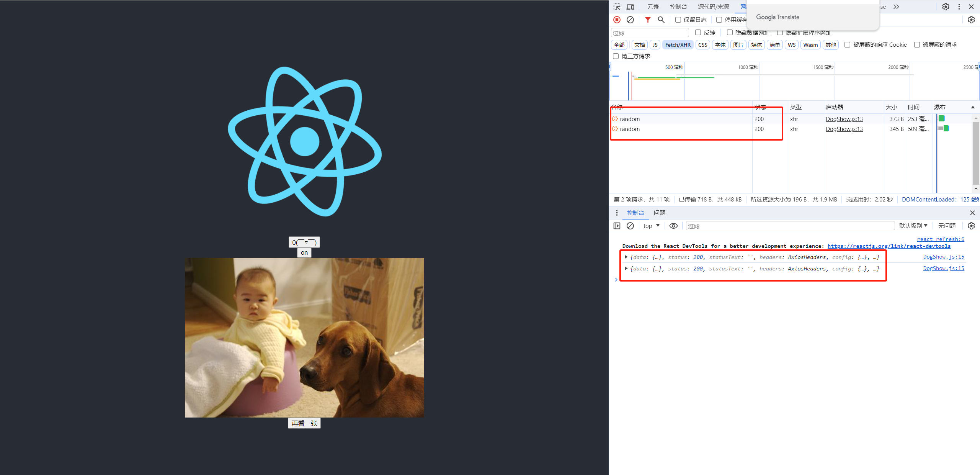Create live expression eye icon
Viewport: 980px width, 475px height.
pos(673,226)
